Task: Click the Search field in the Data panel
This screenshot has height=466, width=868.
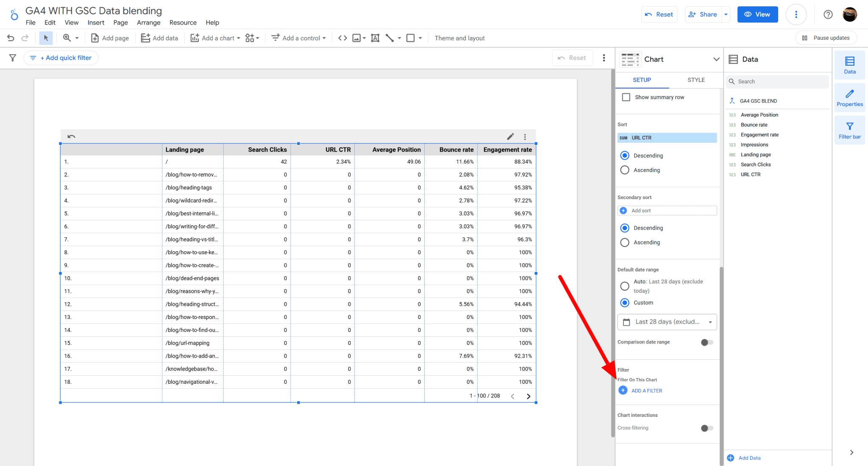Action: pos(777,81)
